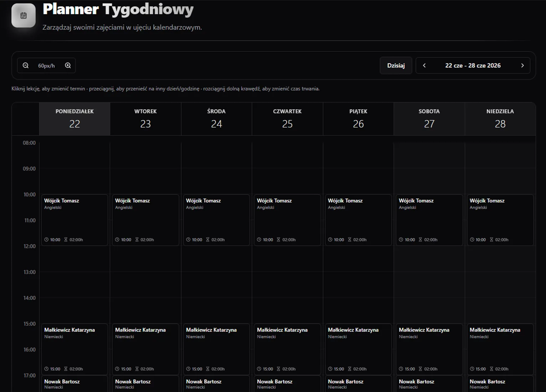Open Sunday's Wójcik Tomasz Angielski lesson
Viewport: 546px width, 392px height.
pyautogui.click(x=500, y=220)
